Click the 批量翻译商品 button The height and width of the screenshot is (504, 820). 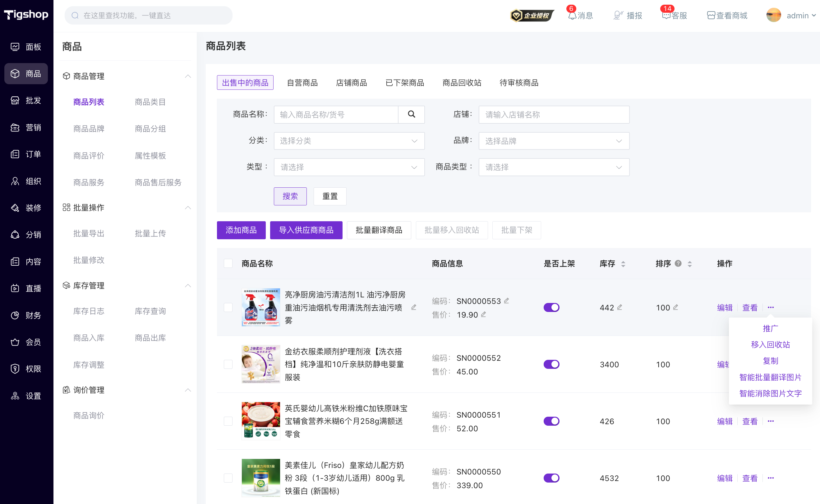click(379, 230)
